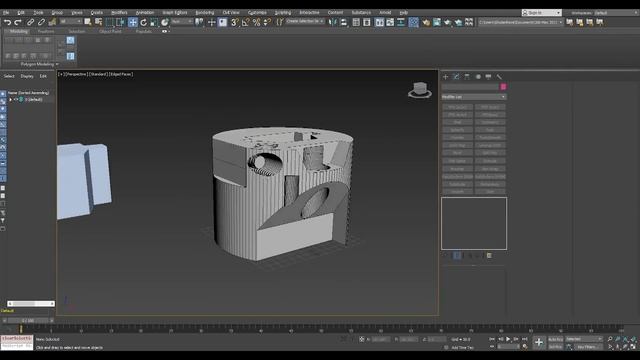Click the Bind to Space Warp icon
The height and width of the screenshot is (360, 640).
pos(52,22)
